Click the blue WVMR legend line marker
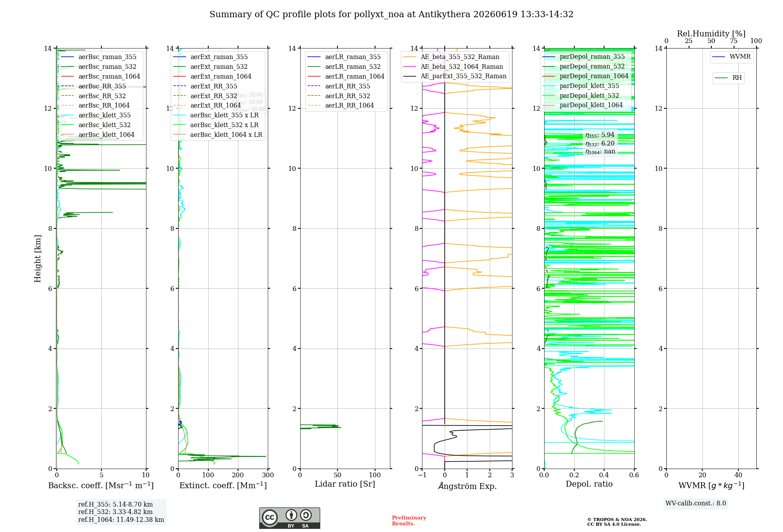783x532 pixels. pyautogui.click(x=719, y=57)
